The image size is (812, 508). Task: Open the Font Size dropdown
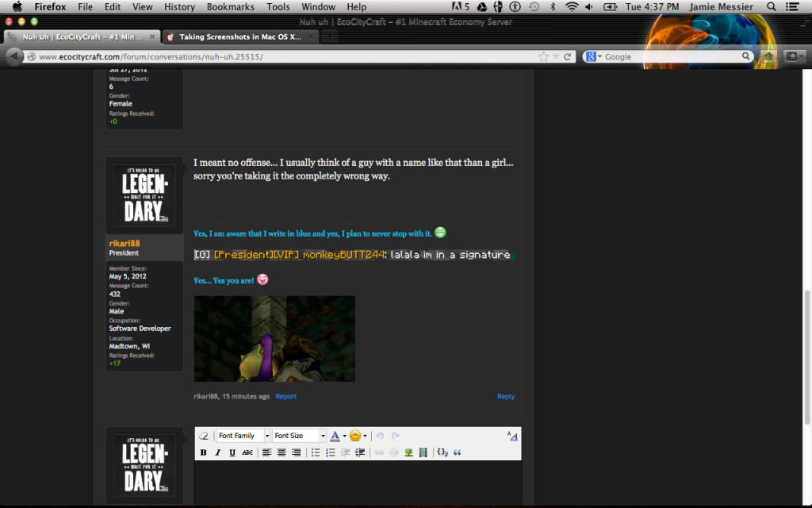click(300, 436)
